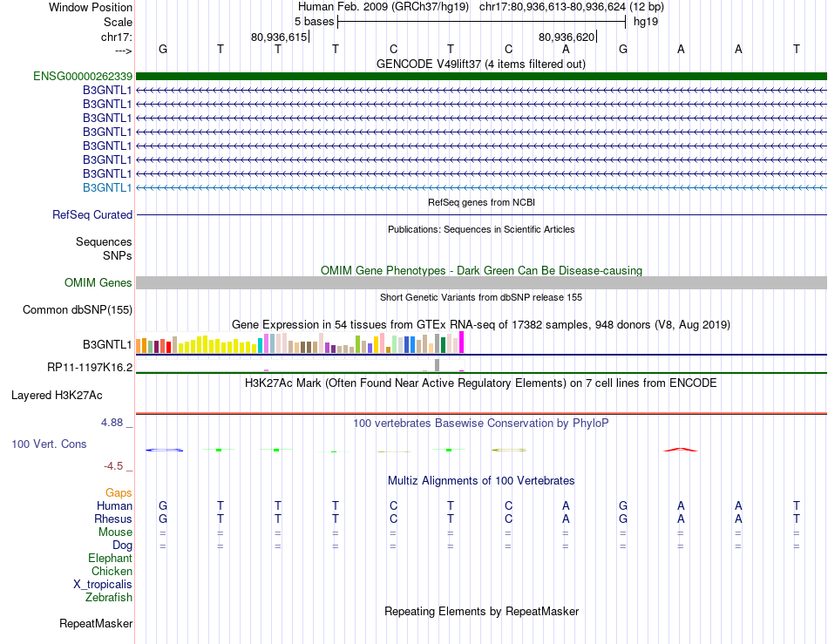Click the 80,936,620 coordinate label
Screen dimensions: 828x644
pyautogui.click(x=567, y=37)
